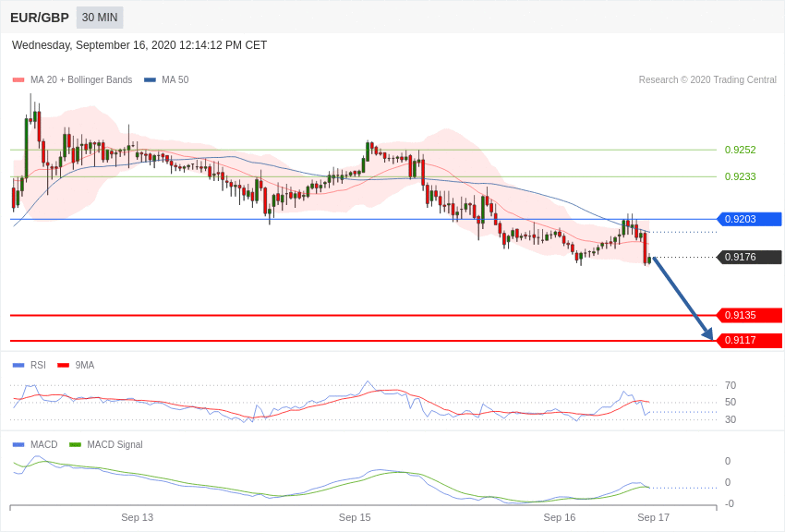Click the 0.9233 resistance level label
Screen dimensions: 785x532
(x=740, y=176)
